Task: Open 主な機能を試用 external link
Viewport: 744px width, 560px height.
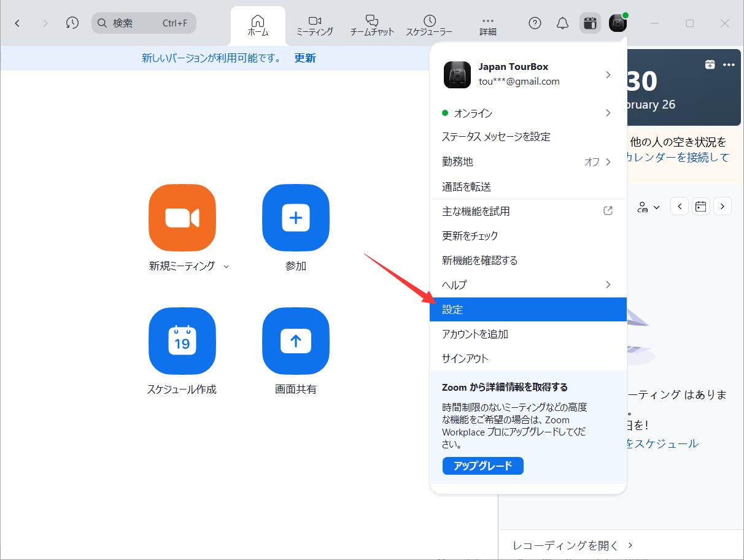Action: click(528, 211)
